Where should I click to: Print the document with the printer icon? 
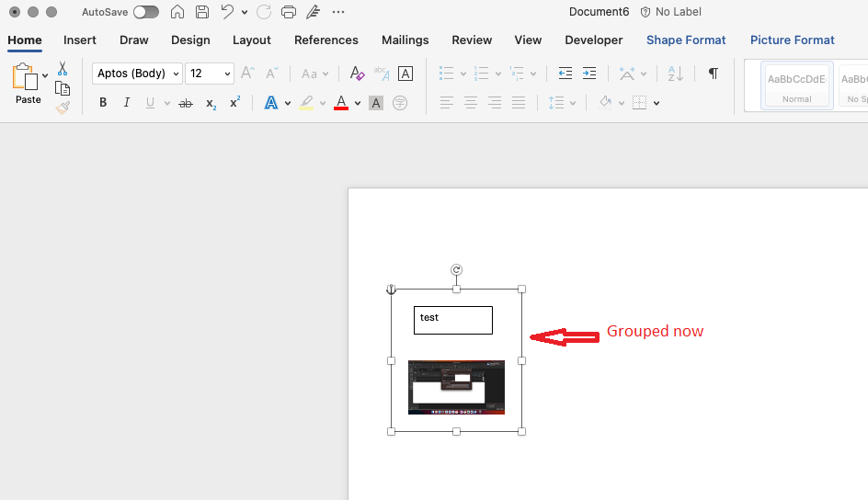289,12
